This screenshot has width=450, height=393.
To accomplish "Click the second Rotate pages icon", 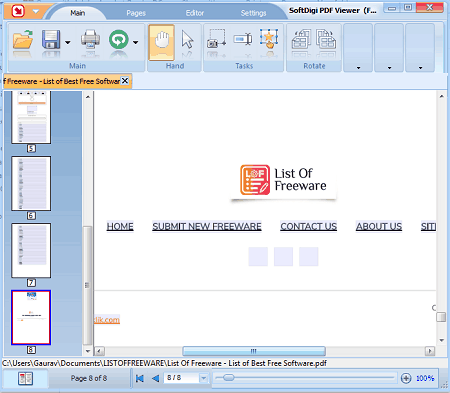I will click(x=326, y=40).
